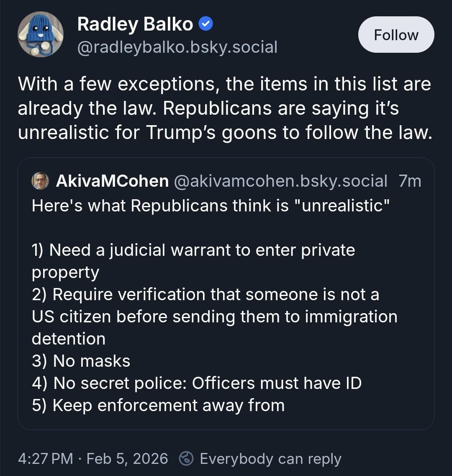Click the "unrealistic for Trump's goons" post line
The image size is (452, 476).
pyautogui.click(x=224, y=132)
